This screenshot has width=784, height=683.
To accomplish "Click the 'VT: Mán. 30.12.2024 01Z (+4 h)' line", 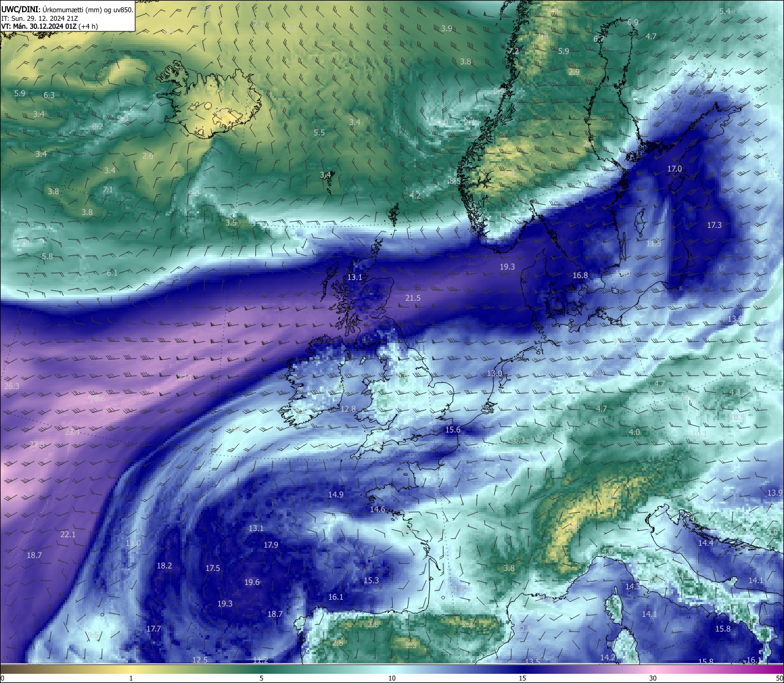I will [48, 26].
